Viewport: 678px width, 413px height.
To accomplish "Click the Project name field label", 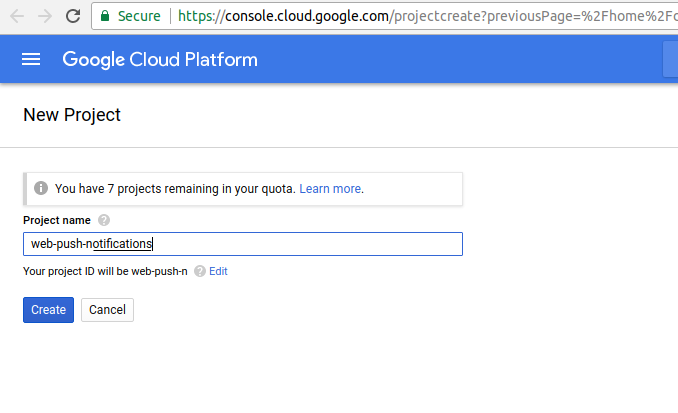I will click(x=57, y=220).
